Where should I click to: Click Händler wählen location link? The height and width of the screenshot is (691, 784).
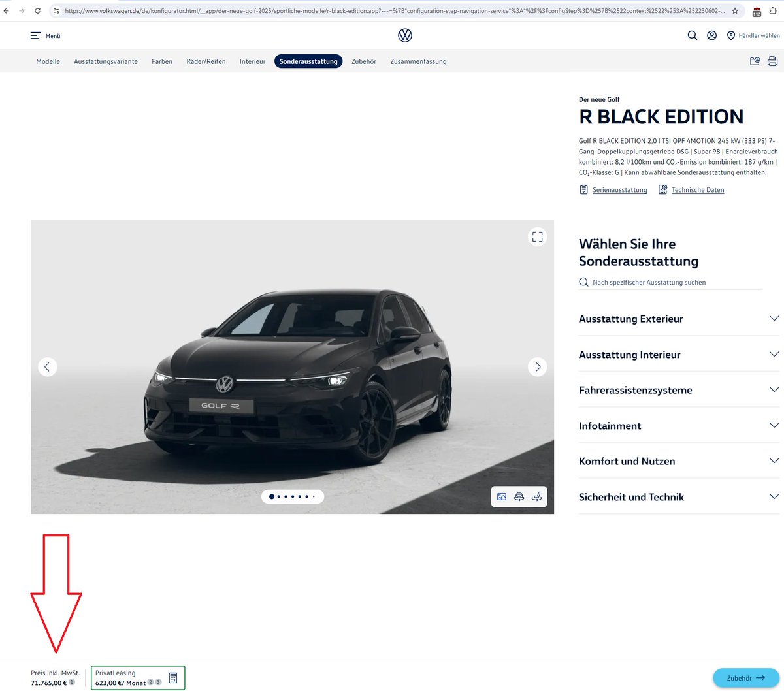point(753,35)
